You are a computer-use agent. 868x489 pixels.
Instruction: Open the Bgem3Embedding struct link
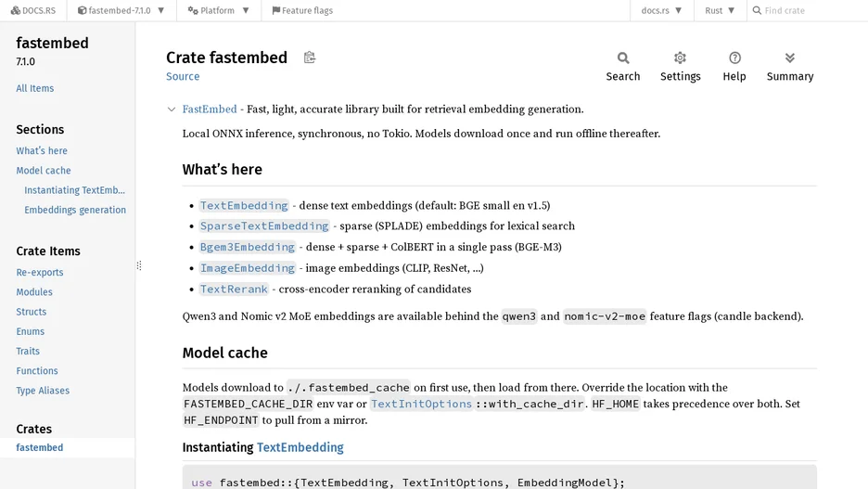pos(248,247)
